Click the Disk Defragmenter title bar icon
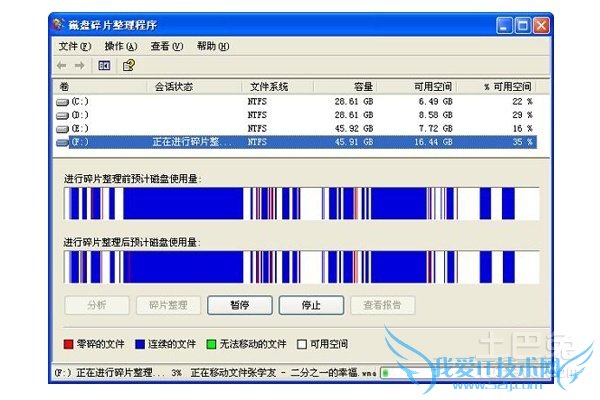Image resolution: width=600 pixels, height=400 pixels. (x=60, y=23)
